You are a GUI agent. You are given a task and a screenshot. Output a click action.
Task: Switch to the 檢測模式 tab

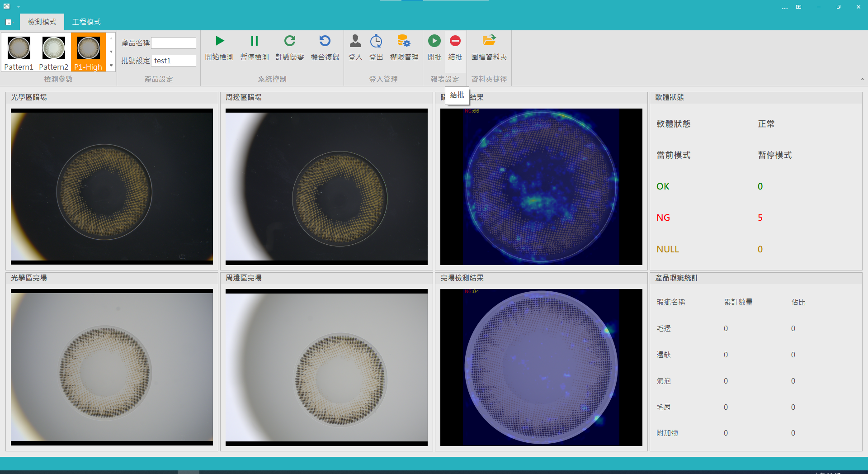coord(42,22)
